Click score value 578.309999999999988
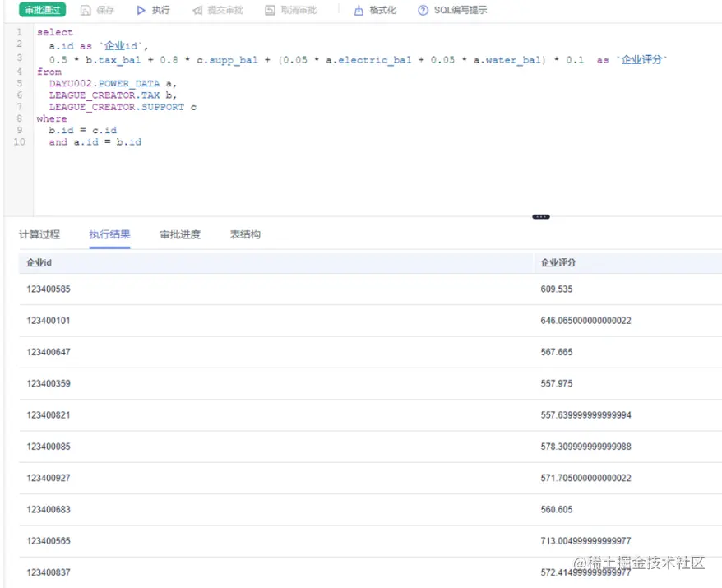 click(x=585, y=447)
